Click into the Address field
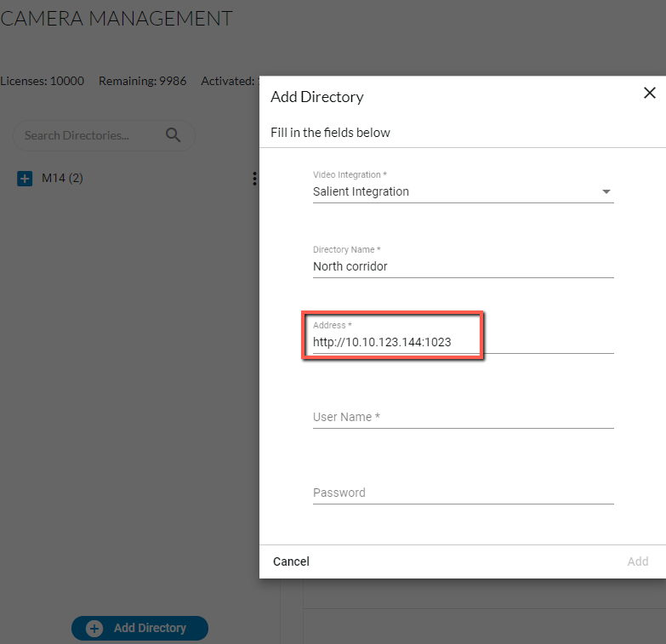The image size is (666, 644). 463,342
